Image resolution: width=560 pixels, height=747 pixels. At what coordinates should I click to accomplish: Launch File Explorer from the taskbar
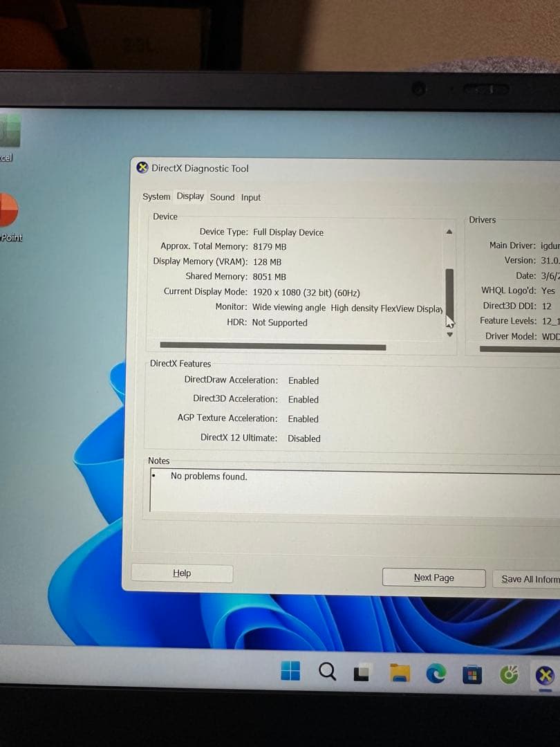399,672
